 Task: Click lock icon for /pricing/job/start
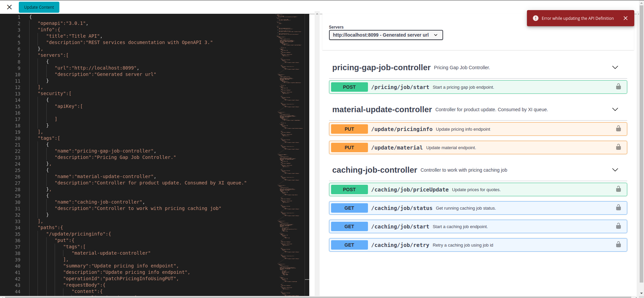[x=619, y=87]
